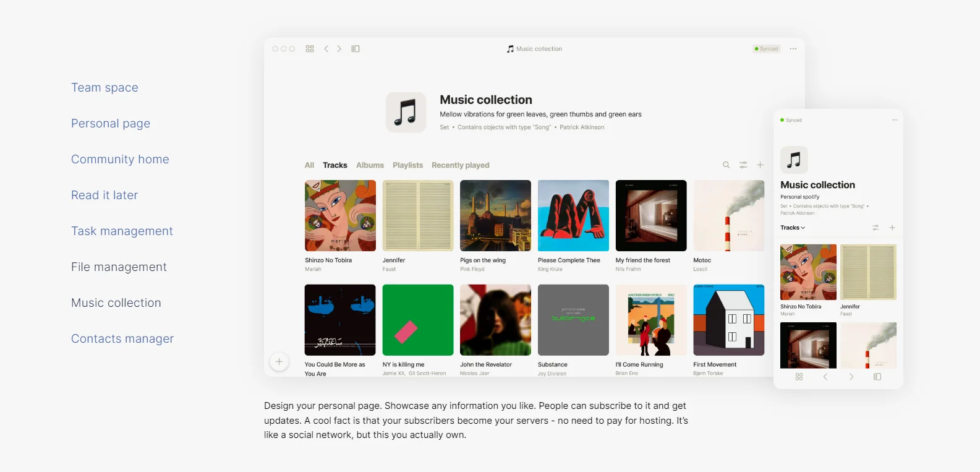Open the Pigs on the wing cover
980x472 pixels.
(x=495, y=215)
